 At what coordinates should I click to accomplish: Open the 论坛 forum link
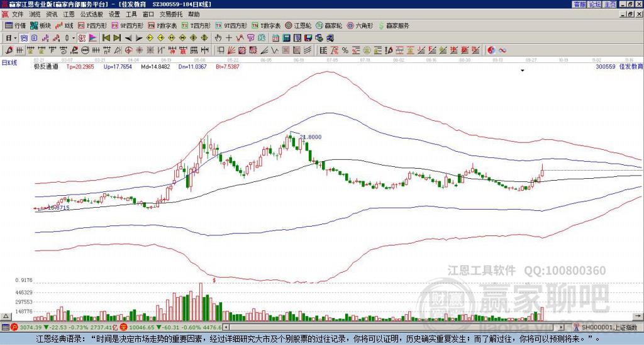tap(595, 4)
